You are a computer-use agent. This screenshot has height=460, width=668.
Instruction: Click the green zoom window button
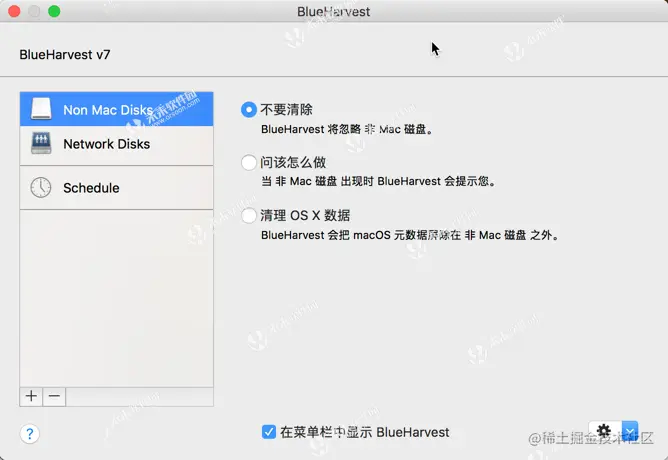click(54, 11)
